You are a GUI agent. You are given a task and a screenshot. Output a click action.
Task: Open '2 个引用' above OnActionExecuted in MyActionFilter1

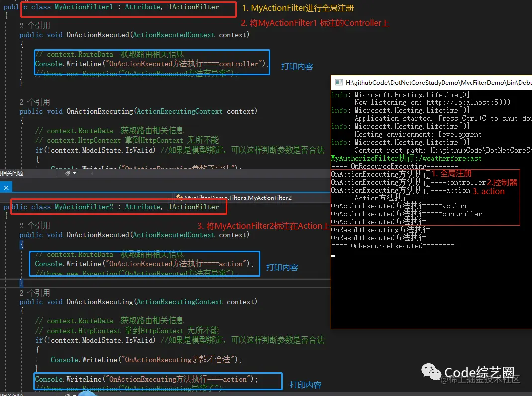[35, 25]
